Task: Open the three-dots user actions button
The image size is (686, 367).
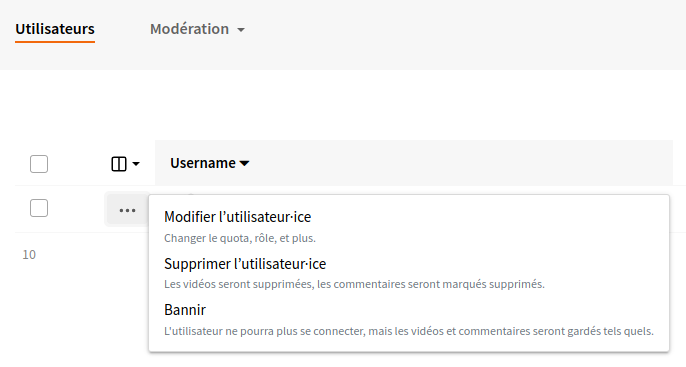Action: point(127,210)
